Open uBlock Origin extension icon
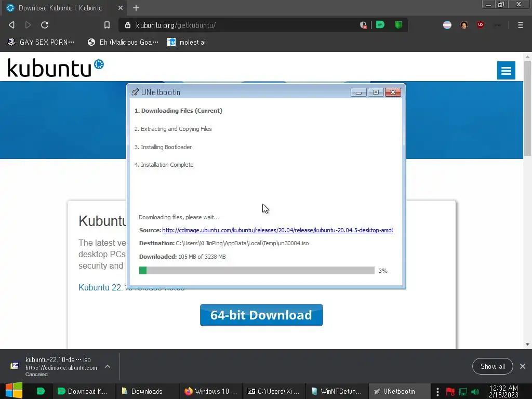Viewport: 532px width, 399px height. click(x=481, y=25)
